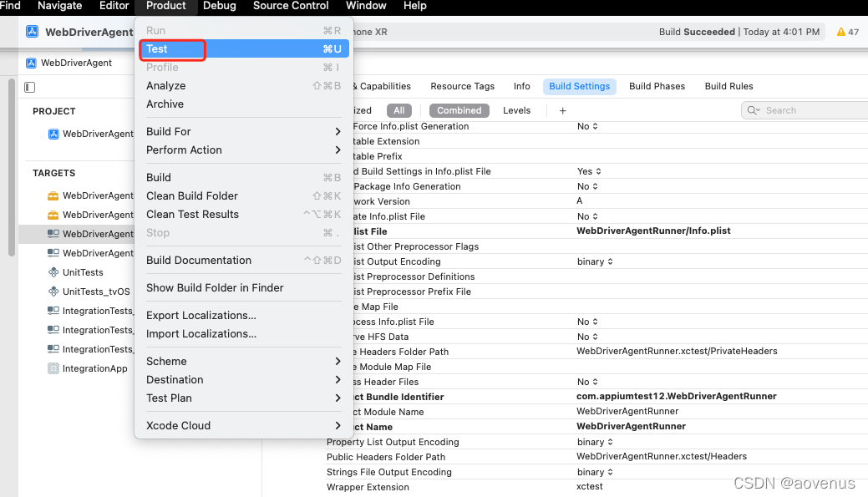Open Preserve HFS Data No dropdown

point(587,337)
